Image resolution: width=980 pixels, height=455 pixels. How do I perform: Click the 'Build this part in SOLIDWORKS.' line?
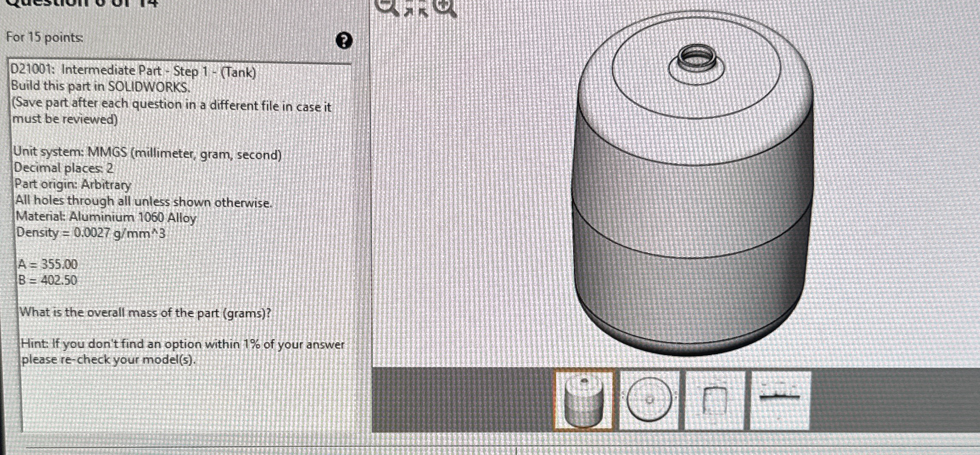pos(101,87)
